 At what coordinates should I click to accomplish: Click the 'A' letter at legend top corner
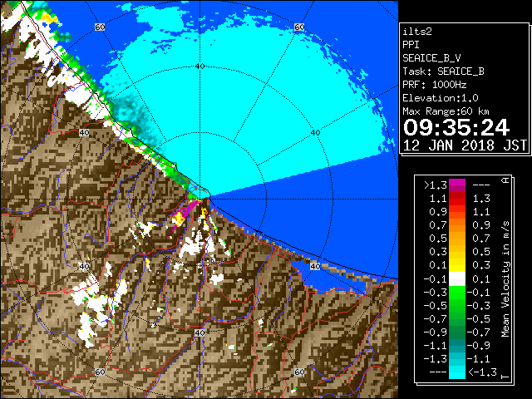point(505,180)
